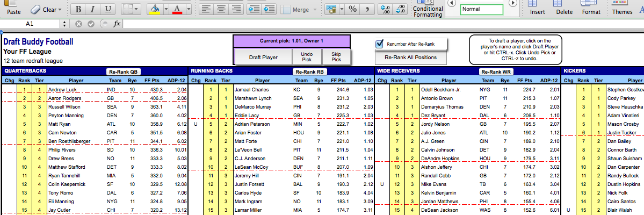Click the Undo Pick button
This screenshot has width=644, height=215.
(307, 57)
